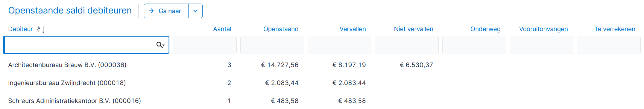The width and height of the screenshot is (644, 109).
Task: Sort by the Vooruitontvangen column header
Action: [543, 29]
